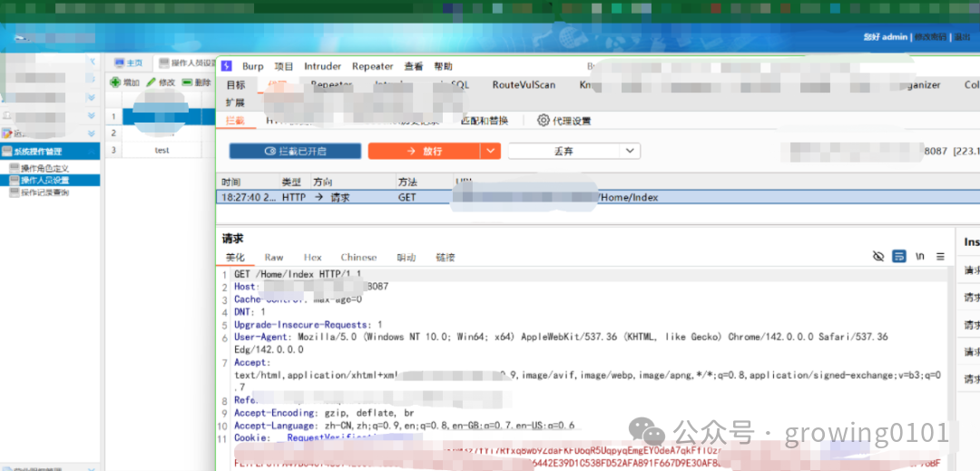Select the 匹配和替换 sub-tab
This screenshot has height=471, width=980.
click(x=485, y=121)
